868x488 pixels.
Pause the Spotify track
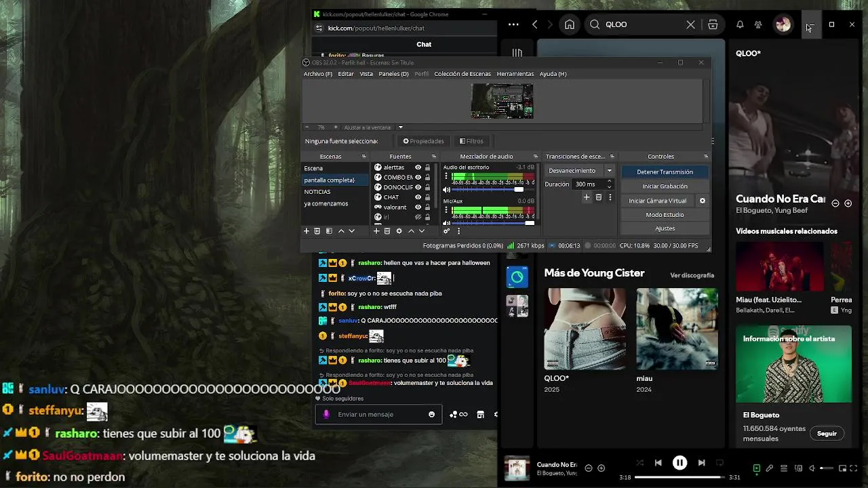679,463
